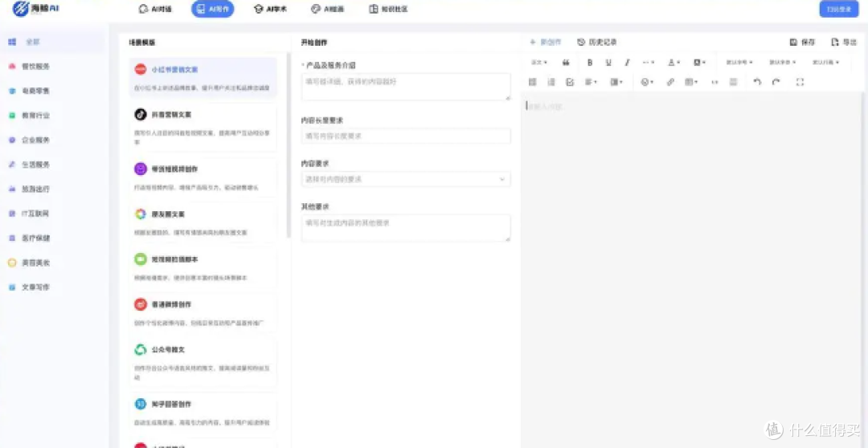Screen dimensions: 868x448
Task: Redo the last edit
Action: tap(776, 82)
